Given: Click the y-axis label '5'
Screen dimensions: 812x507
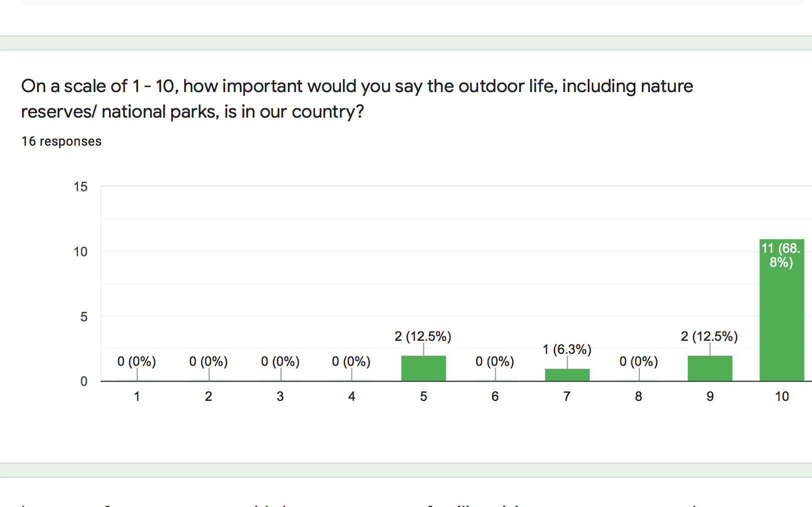Looking at the screenshot, I should point(84,317).
